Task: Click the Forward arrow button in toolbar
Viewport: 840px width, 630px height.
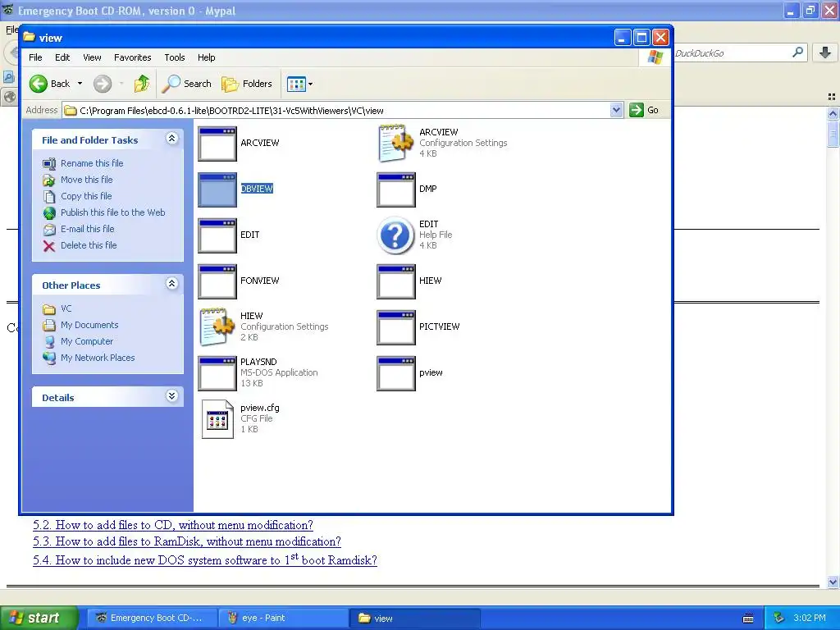Action: pos(103,84)
